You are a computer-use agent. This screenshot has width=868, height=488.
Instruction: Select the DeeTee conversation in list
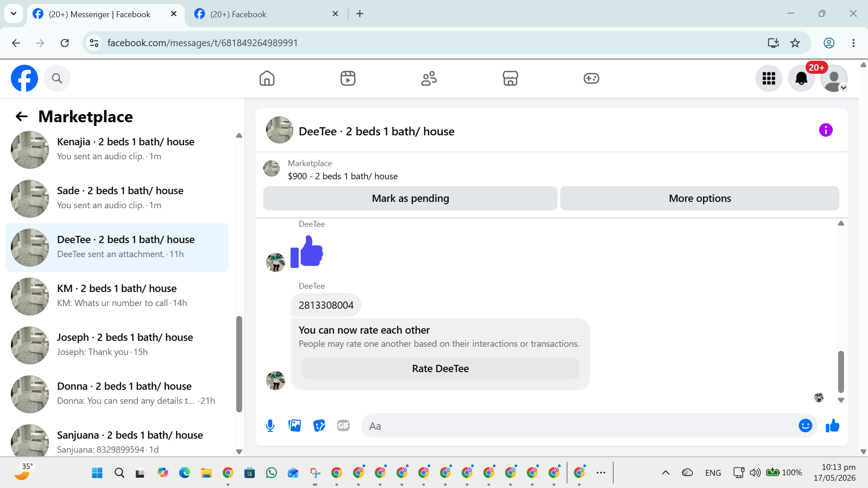[117, 248]
